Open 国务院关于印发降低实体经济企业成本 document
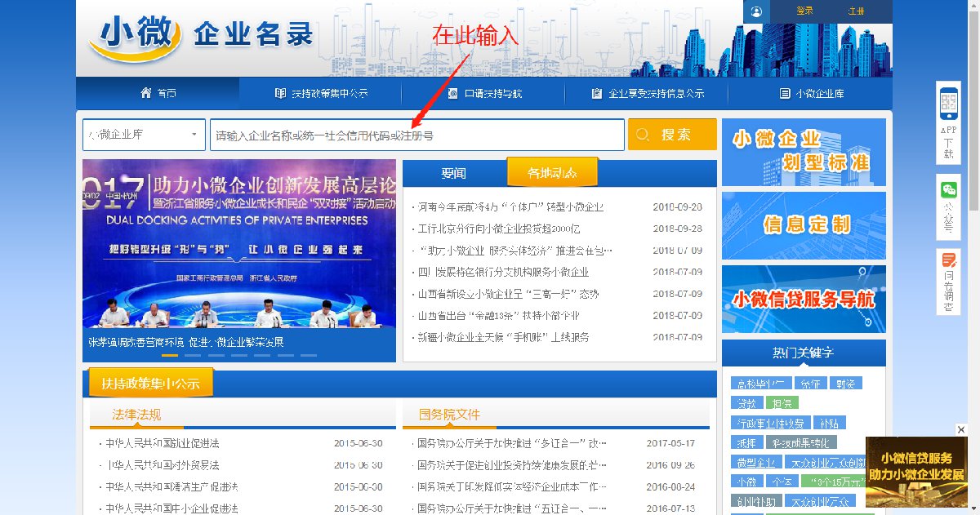 pos(512,486)
